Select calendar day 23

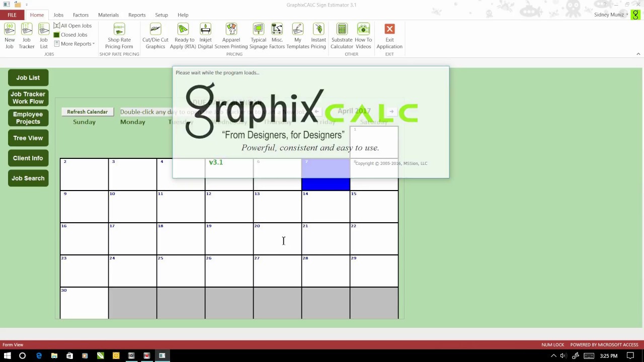pos(84,271)
